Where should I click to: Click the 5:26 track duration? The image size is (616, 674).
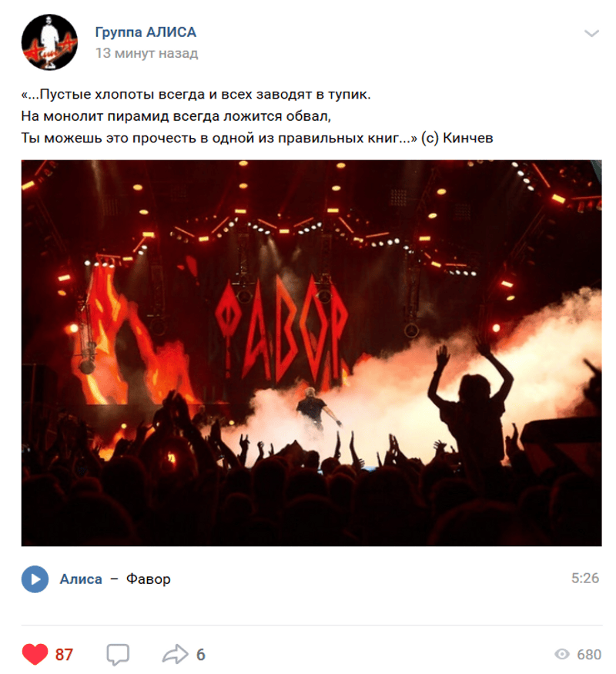click(585, 578)
